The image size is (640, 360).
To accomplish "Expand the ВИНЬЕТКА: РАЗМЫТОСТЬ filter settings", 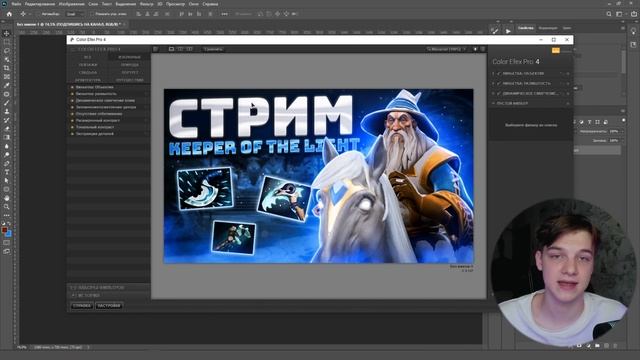I will (x=493, y=83).
